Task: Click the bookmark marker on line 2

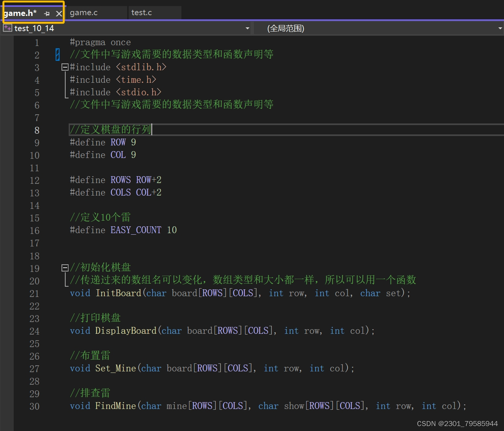Action: coord(58,54)
